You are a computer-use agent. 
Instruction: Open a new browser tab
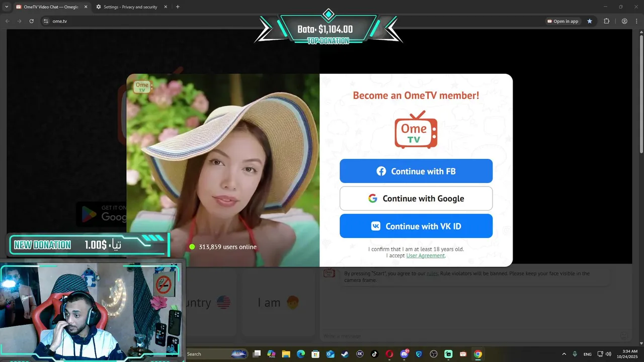pyautogui.click(x=178, y=7)
